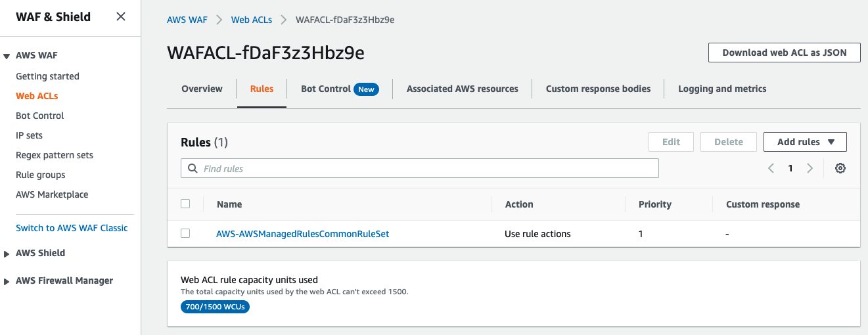The width and height of the screenshot is (868, 335).
Task: Switch to the Overview tab
Action: (x=202, y=89)
